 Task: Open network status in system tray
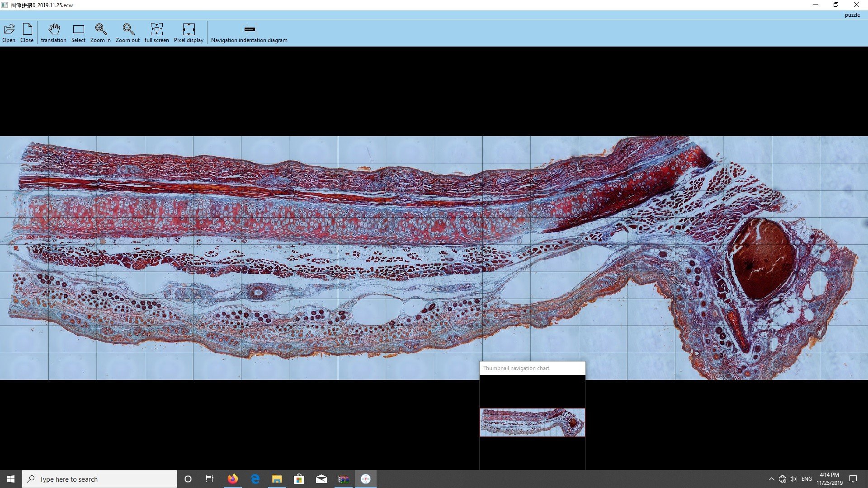pyautogui.click(x=783, y=479)
